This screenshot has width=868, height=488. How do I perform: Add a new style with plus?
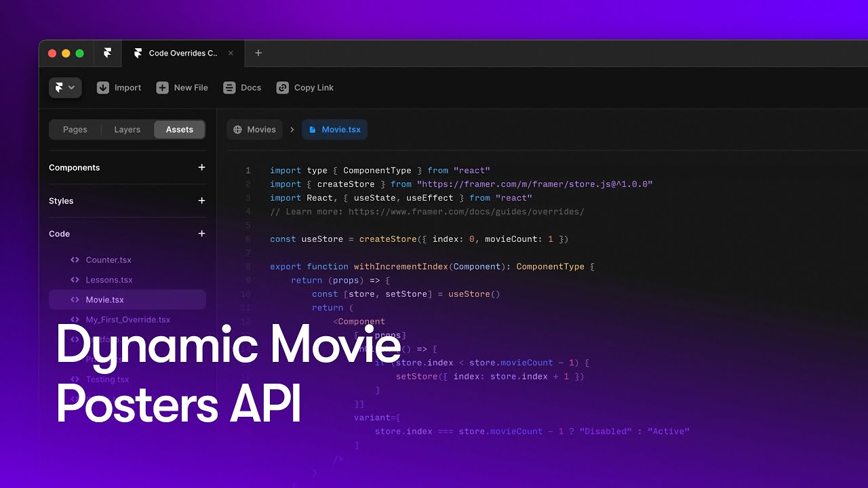click(201, 201)
